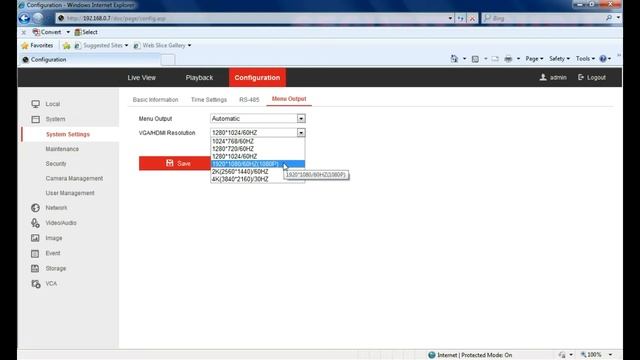Open User Management in sidebar

click(70, 193)
